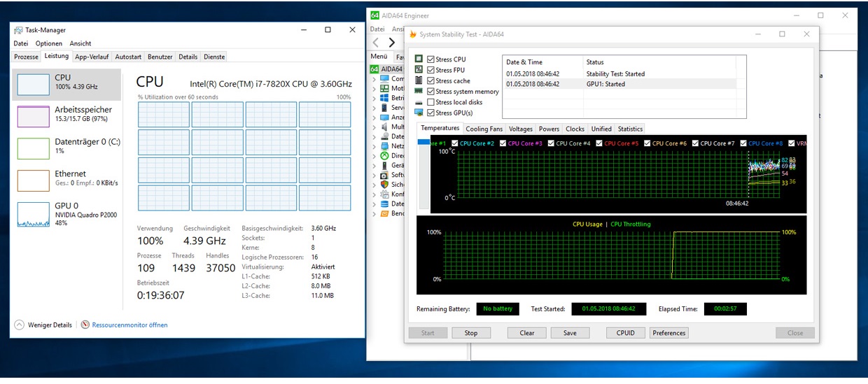Screen dimensions: 868x384
Task: Click the Stress GPU(s) monitor icon
Action: tap(419, 113)
